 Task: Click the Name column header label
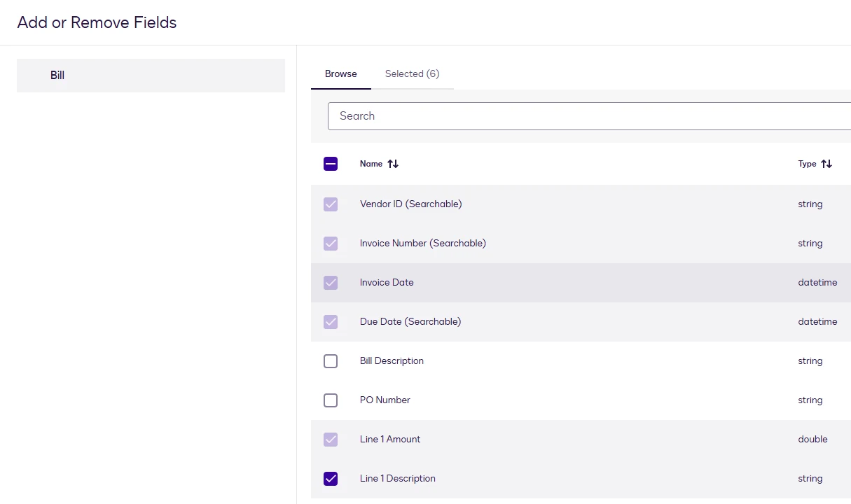point(371,164)
